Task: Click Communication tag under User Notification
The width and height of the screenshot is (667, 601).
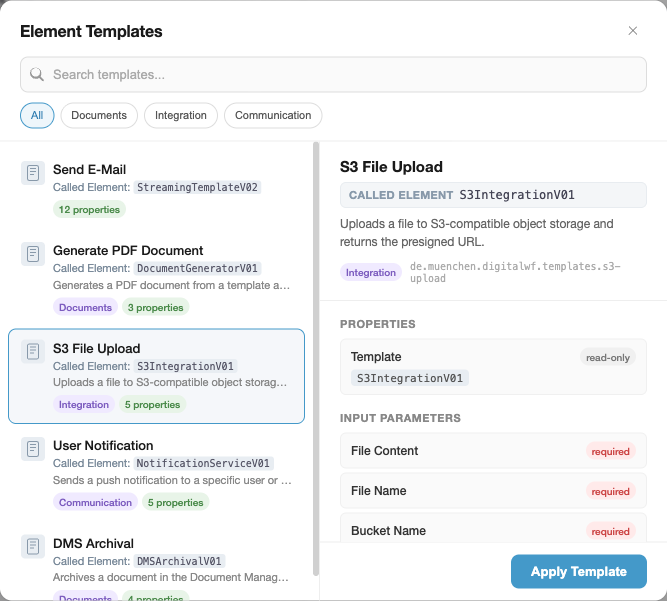Action: click(x=95, y=502)
